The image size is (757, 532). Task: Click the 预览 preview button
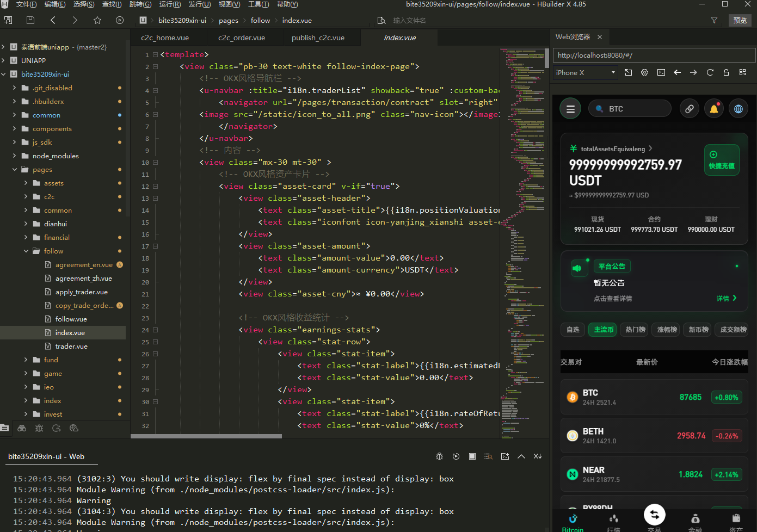[x=740, y=20]
